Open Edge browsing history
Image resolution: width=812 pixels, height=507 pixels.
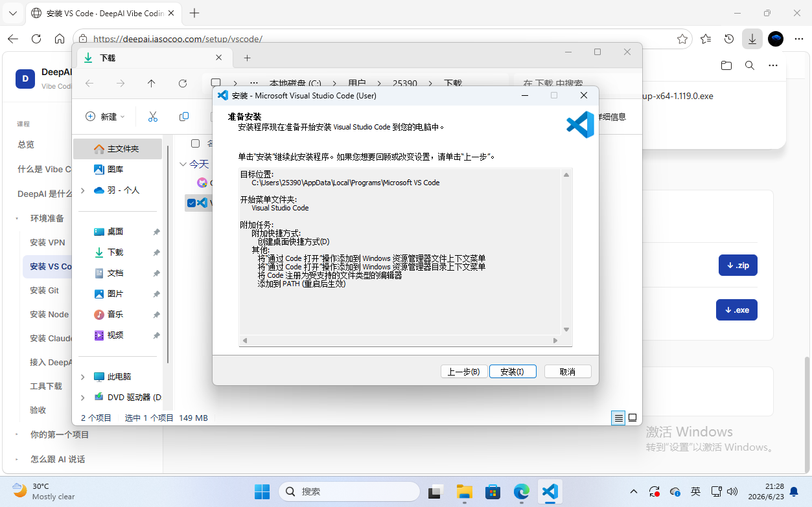click(729, 39)
